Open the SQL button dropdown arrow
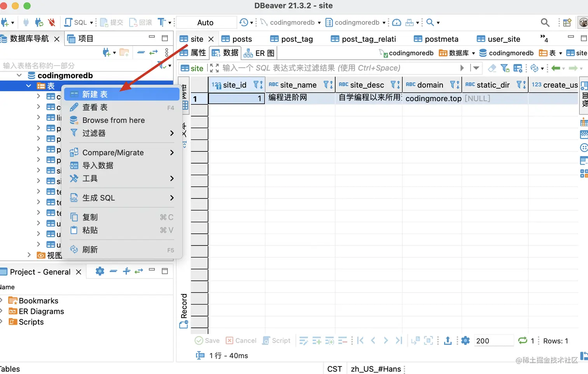 coord(91,23)
